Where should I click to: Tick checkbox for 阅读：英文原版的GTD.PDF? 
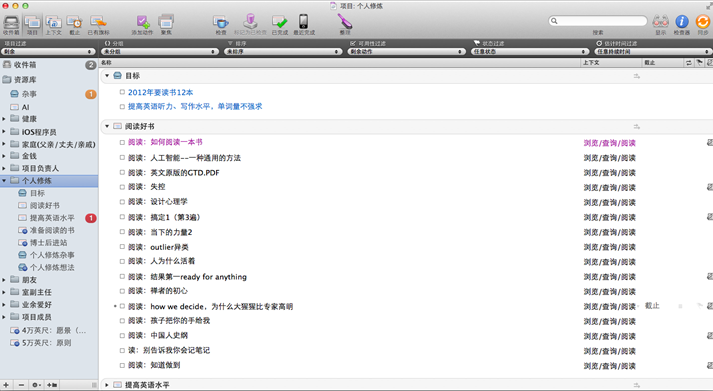(122, 173)
